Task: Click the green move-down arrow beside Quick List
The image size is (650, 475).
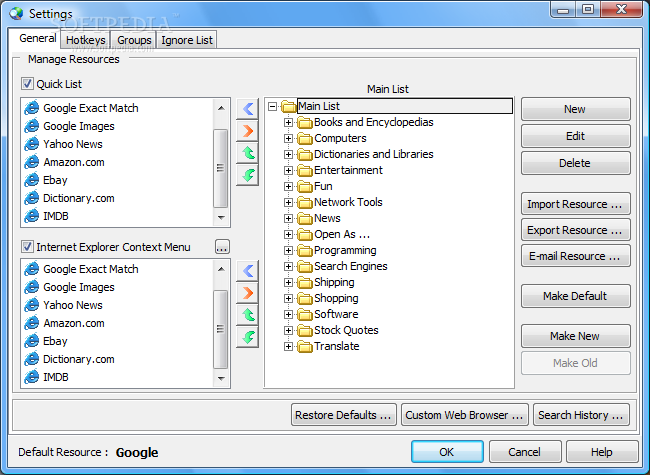Action: click(247, 175)
